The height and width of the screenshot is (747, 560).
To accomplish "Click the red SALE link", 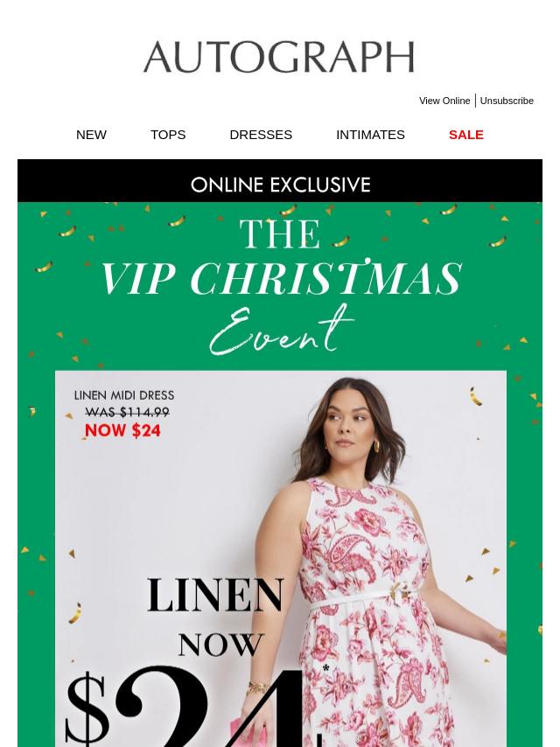I will pos(465,135).
